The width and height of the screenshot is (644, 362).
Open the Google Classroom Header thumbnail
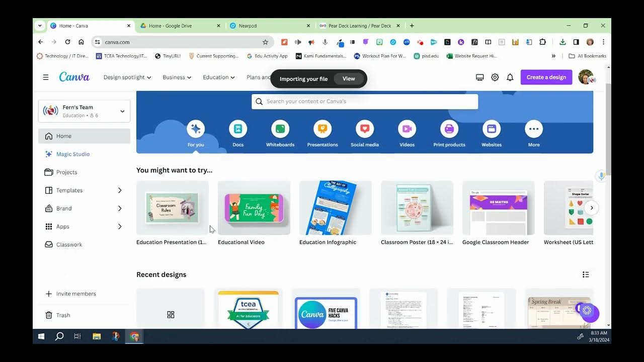tap(499, 208)
